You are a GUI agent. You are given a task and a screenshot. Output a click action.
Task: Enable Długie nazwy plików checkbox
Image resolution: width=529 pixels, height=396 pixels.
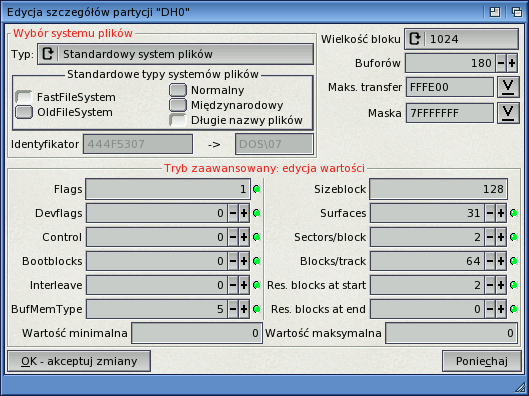coord(178,120)
